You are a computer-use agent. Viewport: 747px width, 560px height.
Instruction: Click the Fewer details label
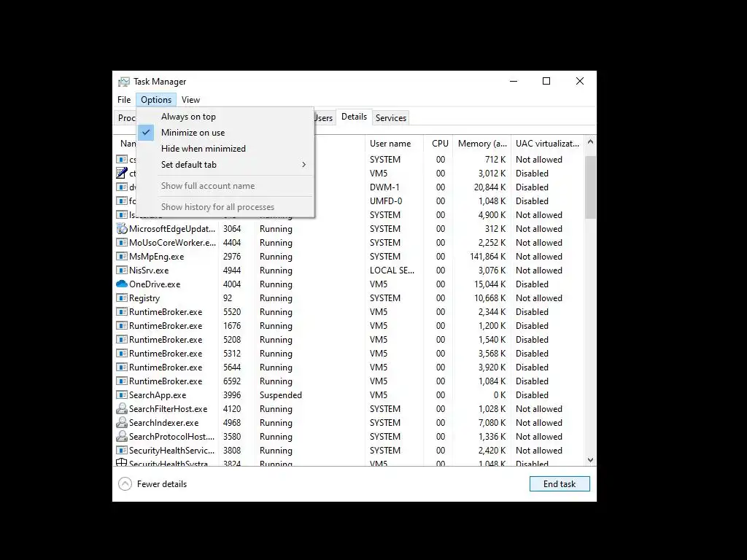coord(162,484)
